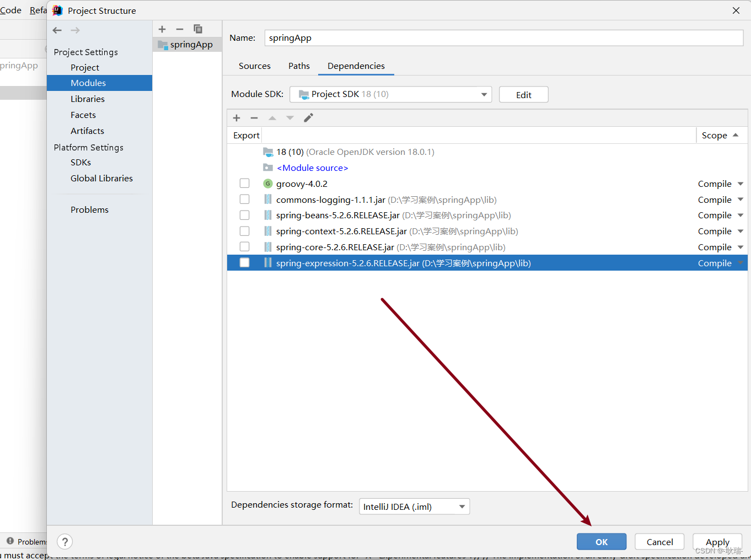Open the Code menu in the main window
This screenshot has height=560, width=751.
coord(10,10)
